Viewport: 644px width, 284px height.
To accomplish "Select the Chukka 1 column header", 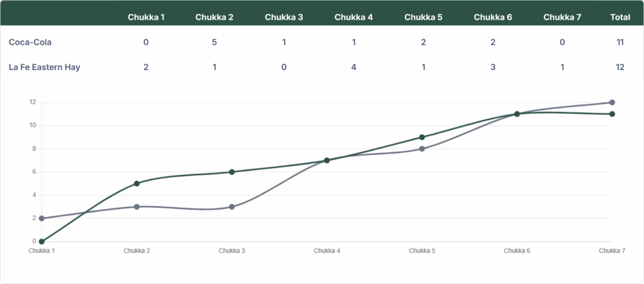I will 146,17.
